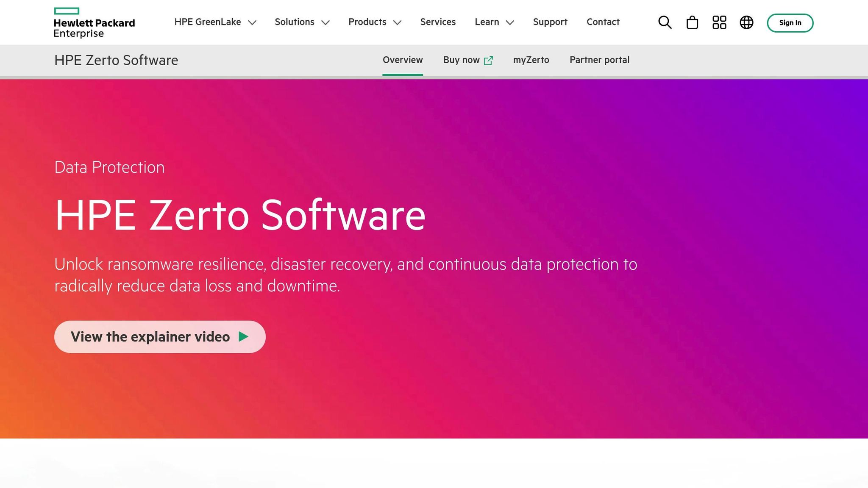The width and height of the screenshot is (868, 488).
Task: Expand the Learn dropdown menu
Action: pos(494,22)
